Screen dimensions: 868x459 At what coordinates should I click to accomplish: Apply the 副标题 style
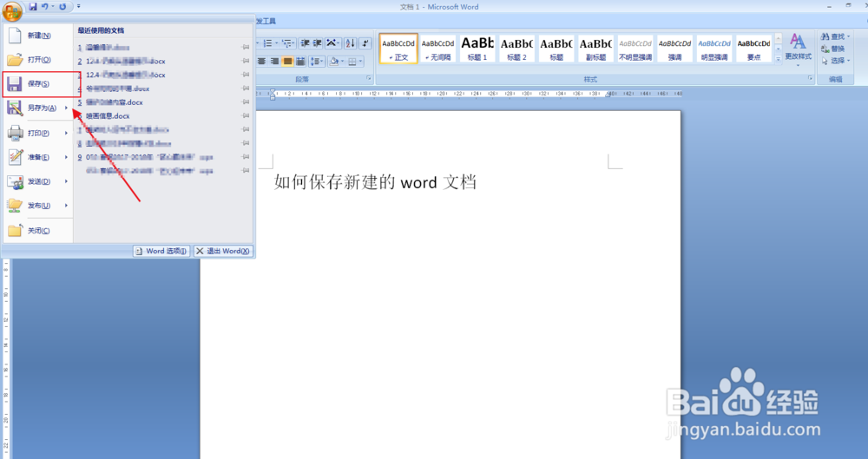(x=596, y=49)
